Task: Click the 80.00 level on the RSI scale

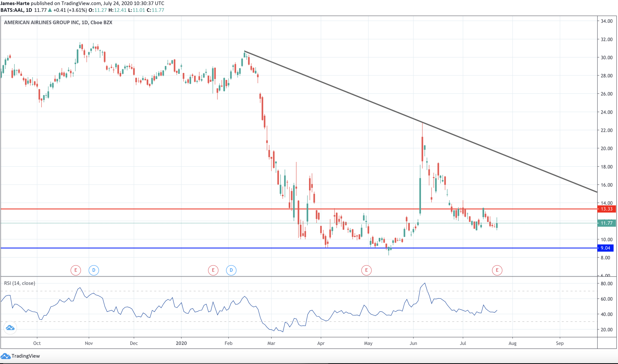Action: pos(607,284)
